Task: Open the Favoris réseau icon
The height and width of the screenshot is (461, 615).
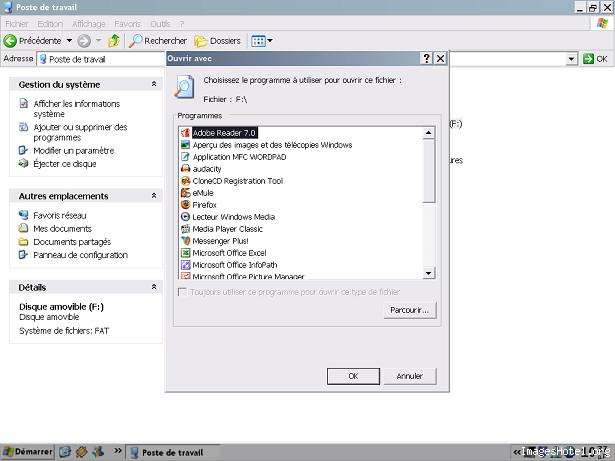Action: (24, 215)
